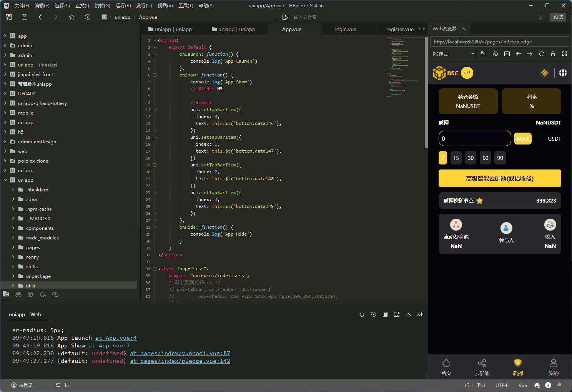Refresh the built-in web browser page
The height and width of the screenshot is (392, 572).
point(541,54)
